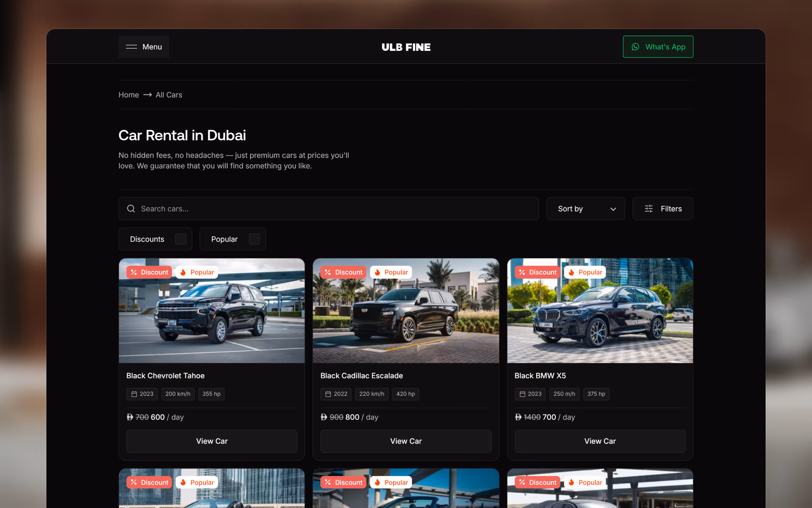Click the Discount badge on BMW X5
Screen dimensions: 812x508
pos(537,272)
